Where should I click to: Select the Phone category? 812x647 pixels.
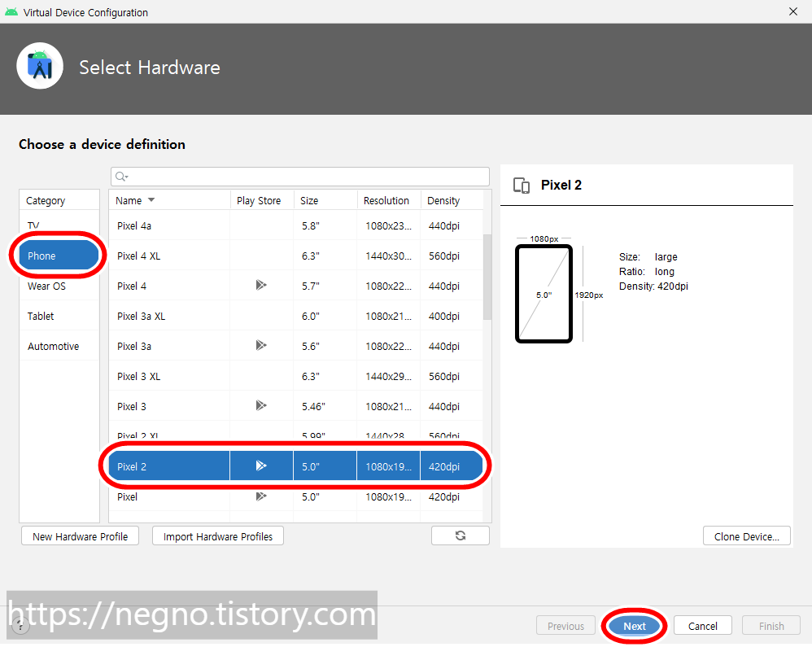coord(59,256)
